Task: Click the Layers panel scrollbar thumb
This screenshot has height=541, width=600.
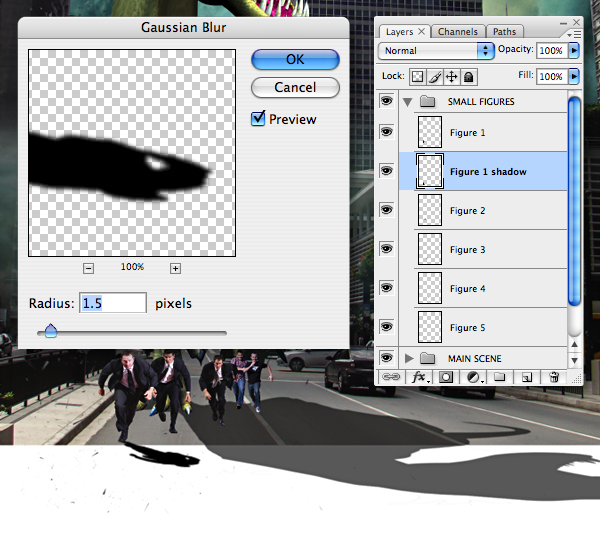Action: [x=574, y=201]
